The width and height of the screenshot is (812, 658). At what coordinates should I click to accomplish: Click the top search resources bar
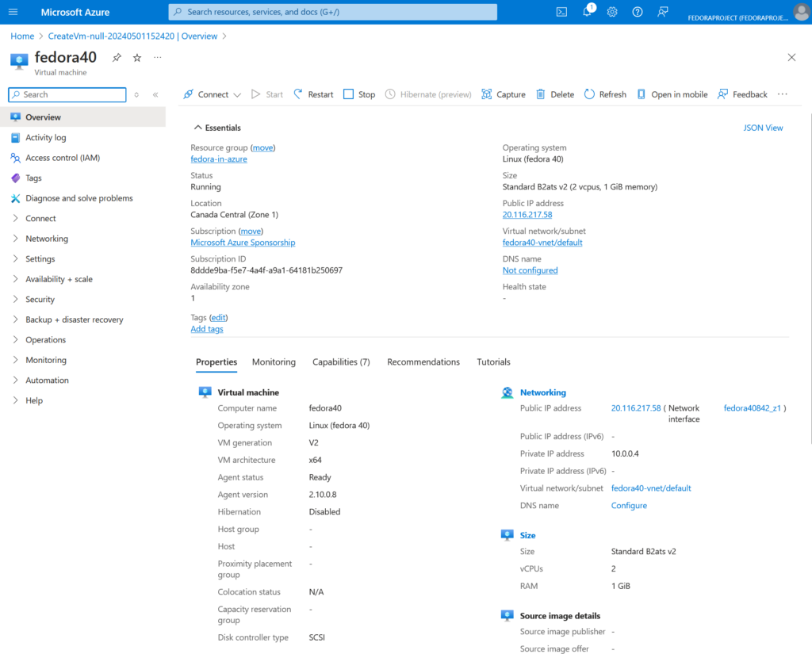tap(332, 12)
